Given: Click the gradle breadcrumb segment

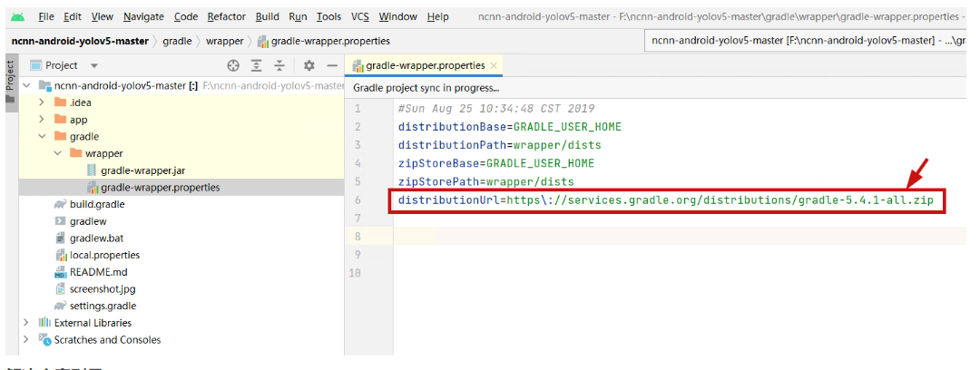Looking at the screenshot, I should click(x=178, y=41).
